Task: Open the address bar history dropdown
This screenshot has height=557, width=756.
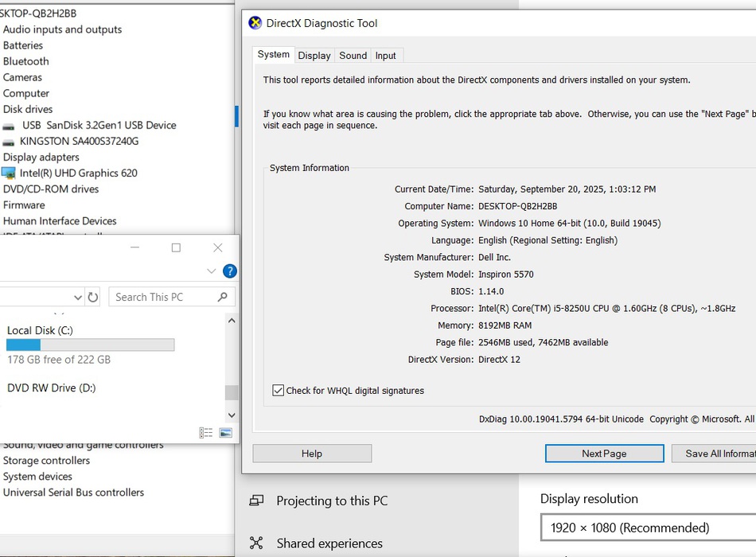Action: click(x=78, y=297)
